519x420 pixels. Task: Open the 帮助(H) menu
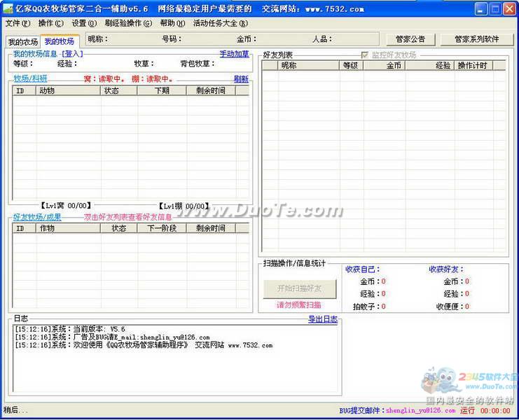click(x=172, y=24)
